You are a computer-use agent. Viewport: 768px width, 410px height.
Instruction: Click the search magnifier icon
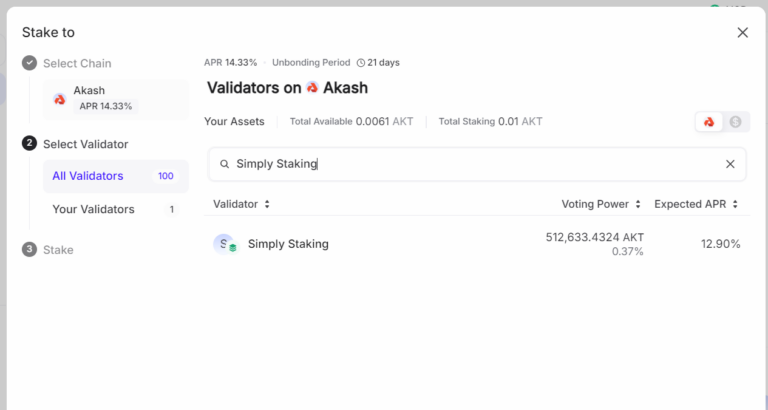[x=225, y=164]
